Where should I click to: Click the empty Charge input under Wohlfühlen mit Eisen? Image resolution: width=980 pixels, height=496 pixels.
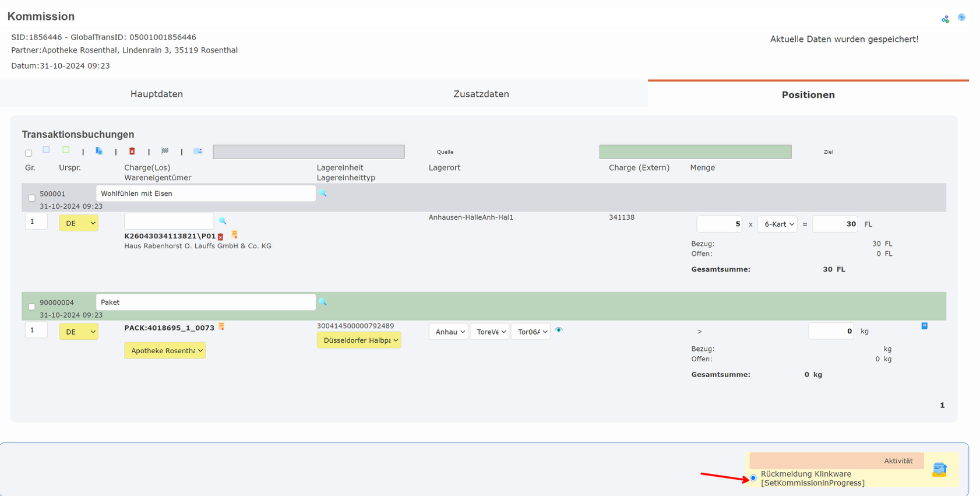coord(169,221)
